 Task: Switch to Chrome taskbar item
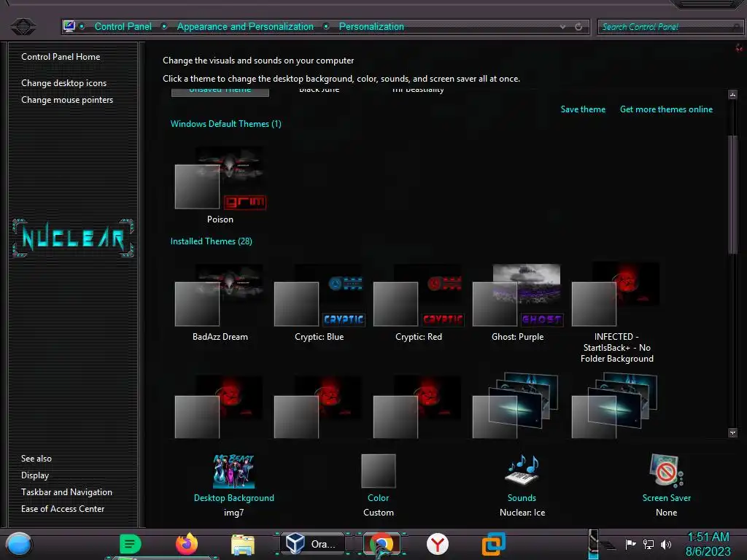click(381, 544)
